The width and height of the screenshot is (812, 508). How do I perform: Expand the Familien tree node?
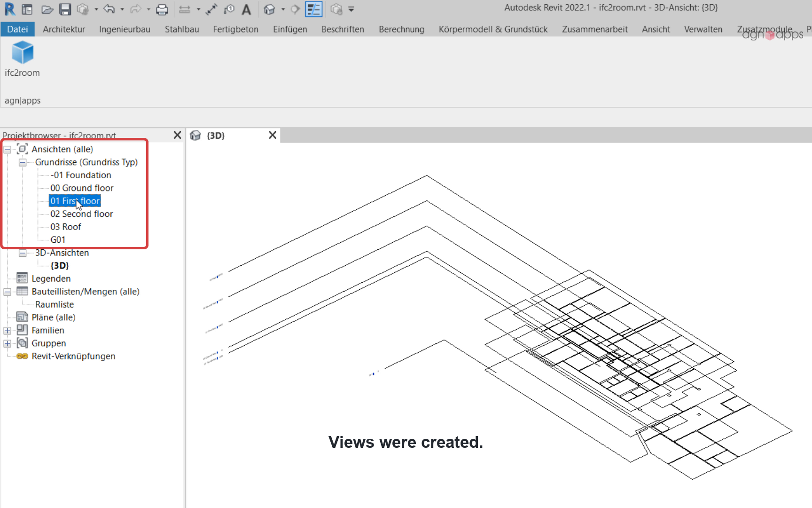(8, 331)
